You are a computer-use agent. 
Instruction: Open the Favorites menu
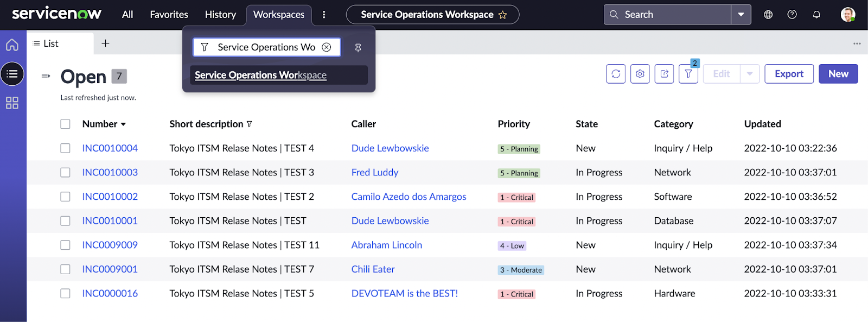point(169,15)
